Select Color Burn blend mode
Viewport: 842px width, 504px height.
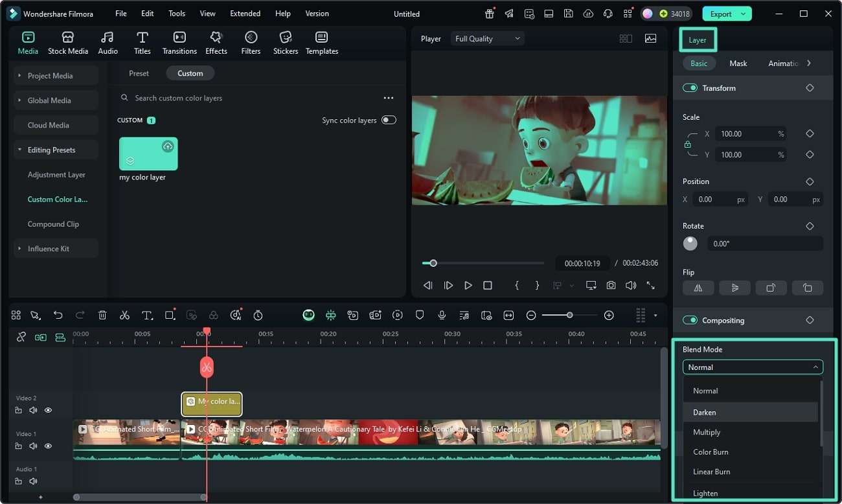(x=751, y=452)
